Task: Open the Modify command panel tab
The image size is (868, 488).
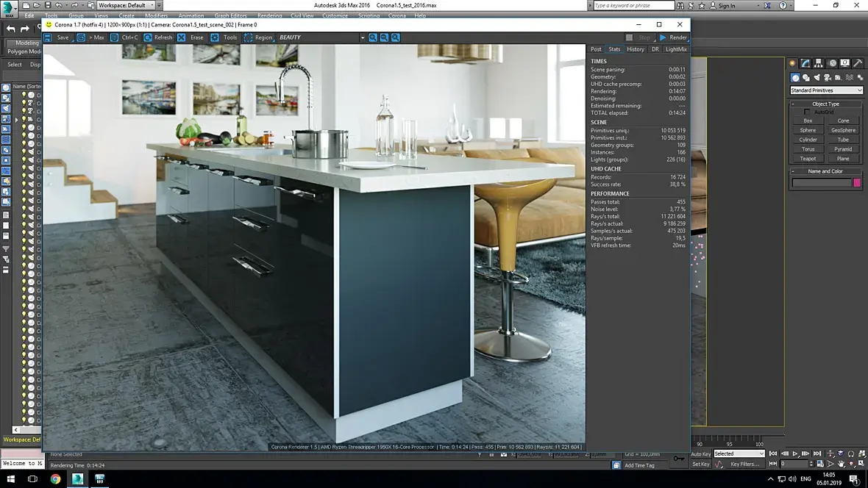Action: pos(805,63)
